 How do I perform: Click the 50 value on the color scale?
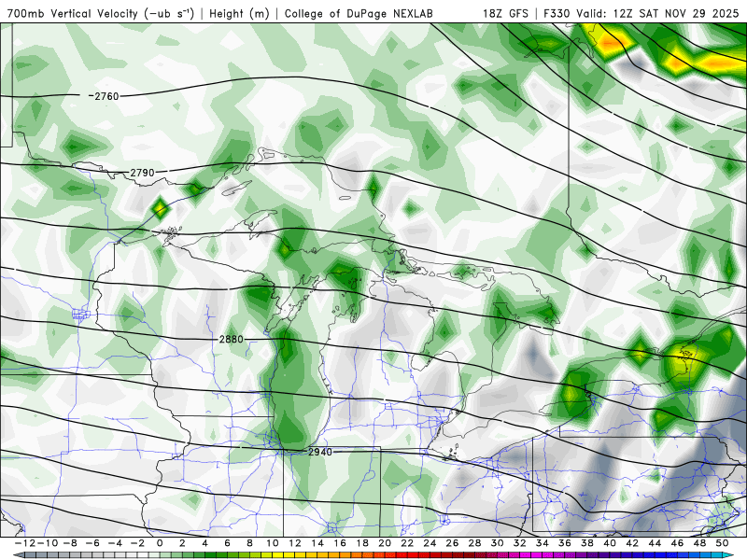722,543
